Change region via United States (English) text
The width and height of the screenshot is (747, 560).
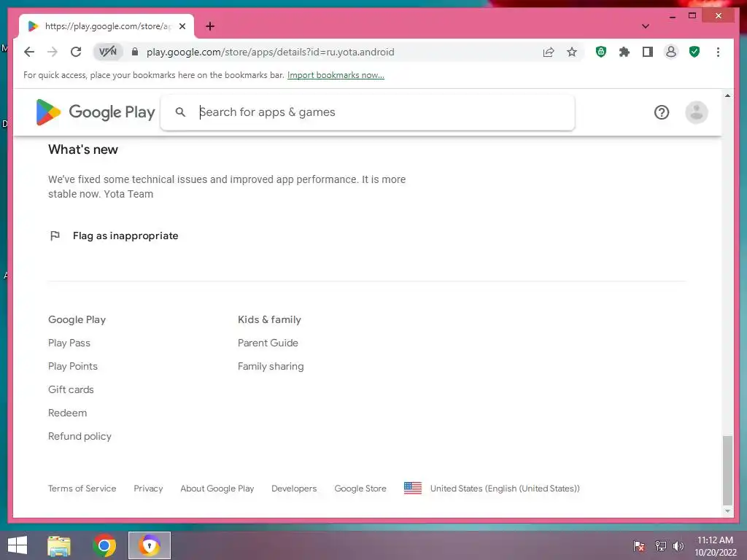[505, 489]
